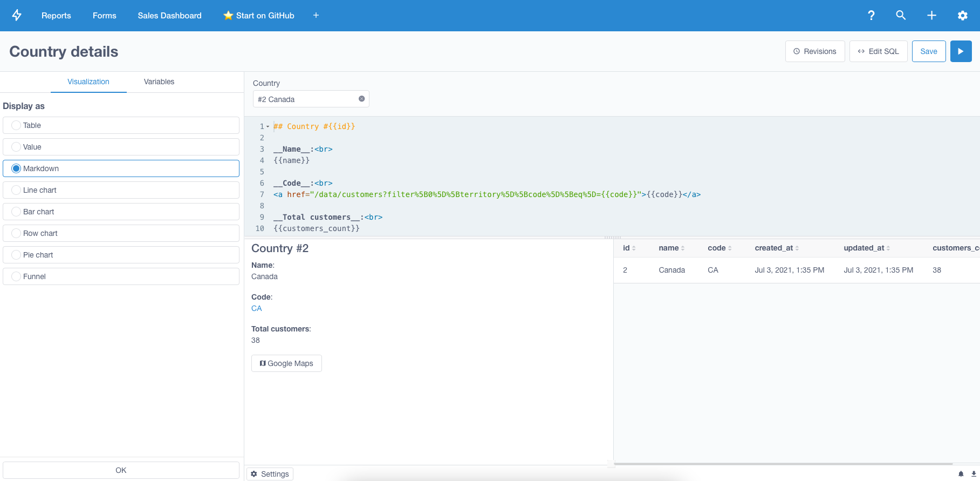
Task: Click the plus create icon in header
Action: (x=931, y=15)
